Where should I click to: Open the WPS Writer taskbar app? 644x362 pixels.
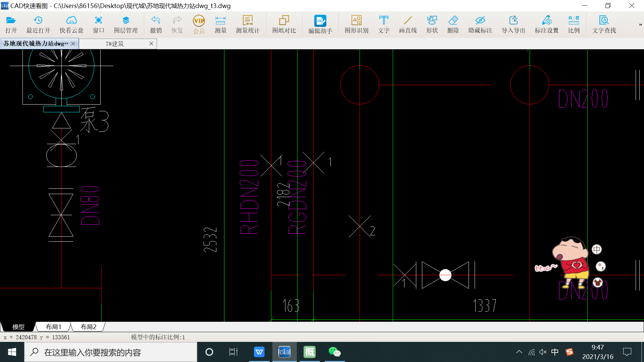coord(259,352)
